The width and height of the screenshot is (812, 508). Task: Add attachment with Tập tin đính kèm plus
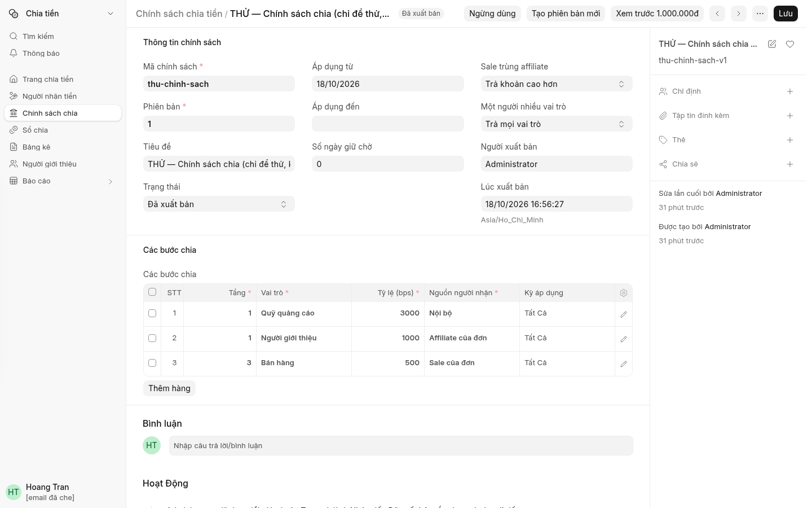click(x=790, y=116)
